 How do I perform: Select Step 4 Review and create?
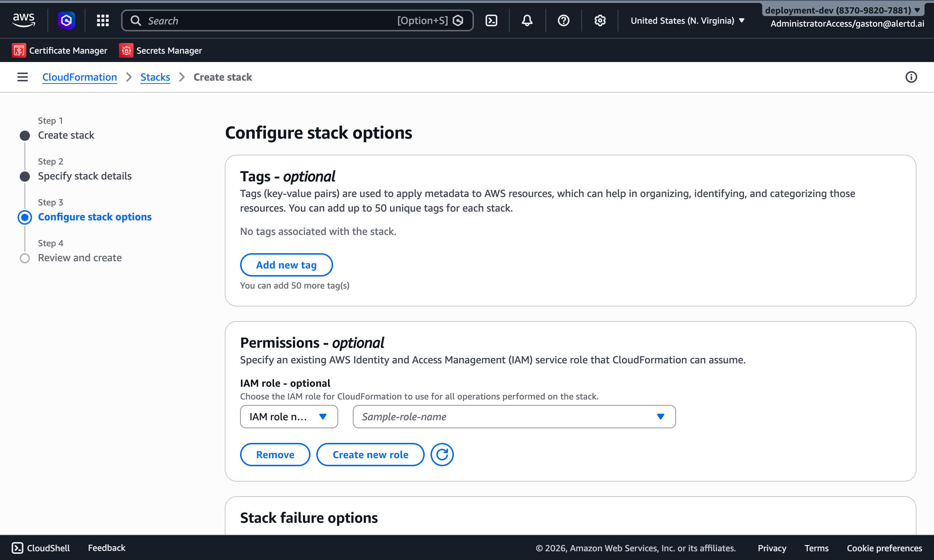(80, 258)
